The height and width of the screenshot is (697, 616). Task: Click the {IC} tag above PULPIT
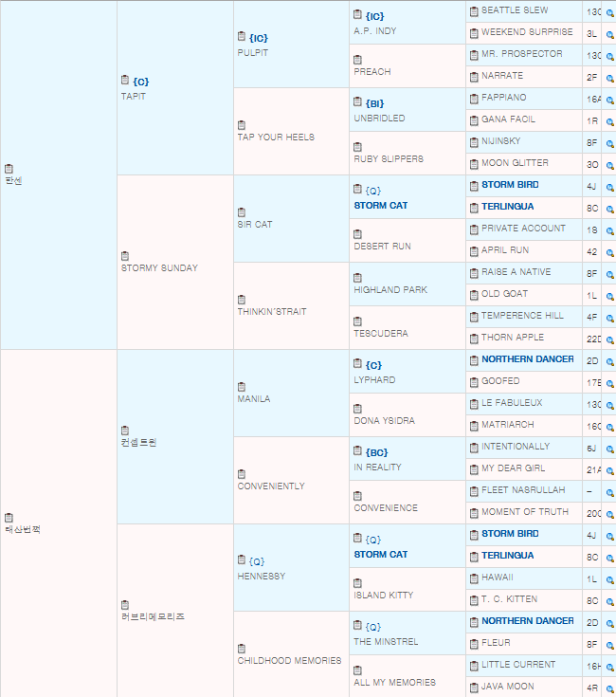pyautogui.click(x=259, y=38)
